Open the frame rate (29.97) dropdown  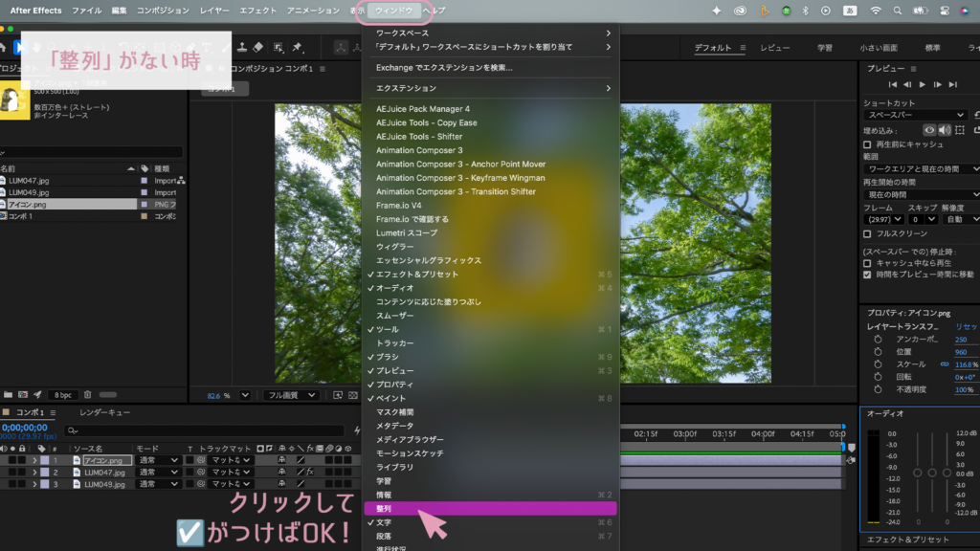click(x=883, y=219)
